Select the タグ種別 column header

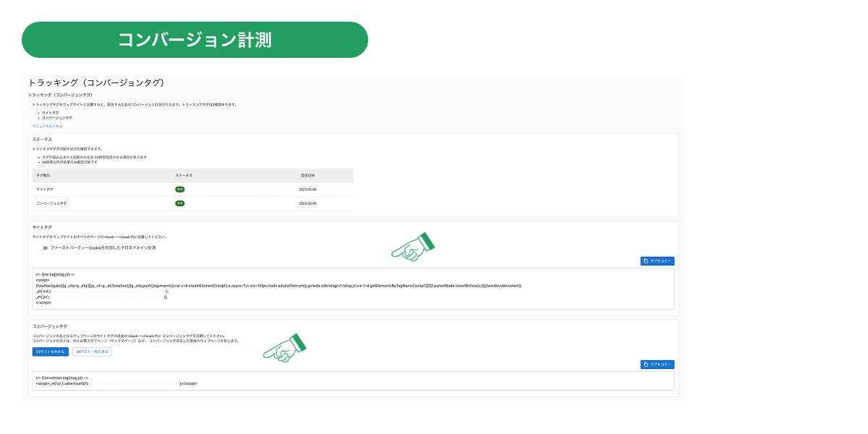[x=43, y=176]
